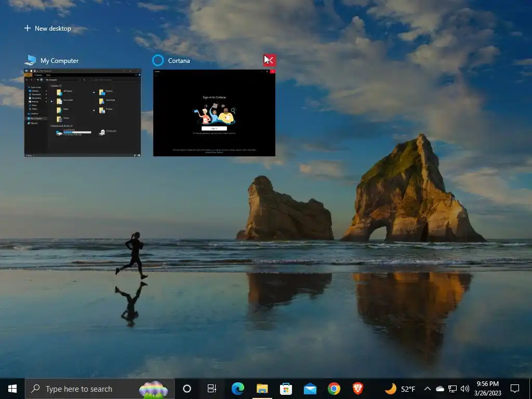The width and height of the screenshot is (532, 399).
Task: Open the Mail app from the taskbar
Action: point(310,389)
